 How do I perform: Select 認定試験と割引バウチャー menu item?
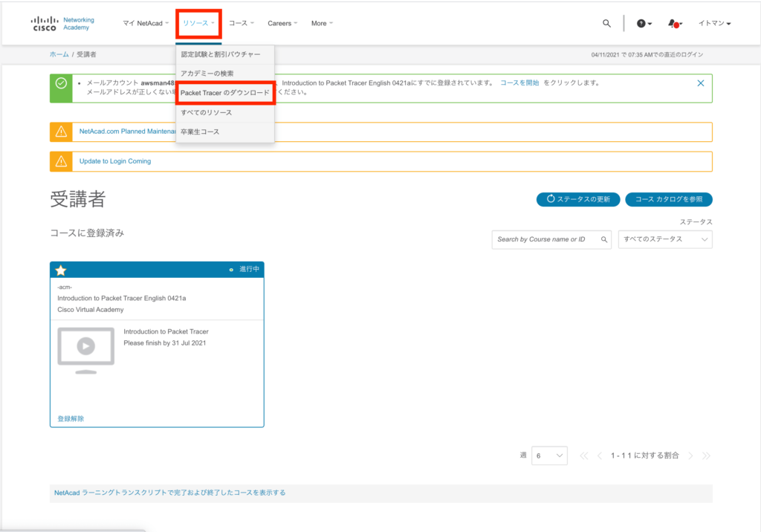click(225, 54)
